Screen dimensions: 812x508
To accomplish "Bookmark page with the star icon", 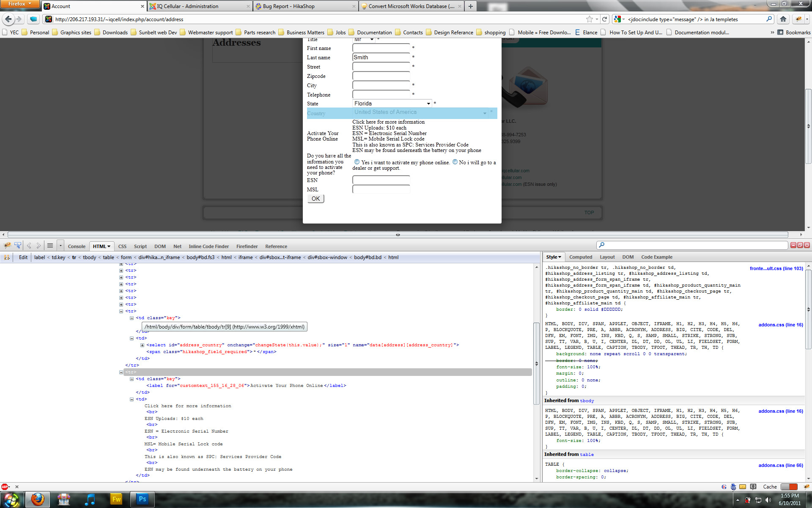I will [589, 19].
